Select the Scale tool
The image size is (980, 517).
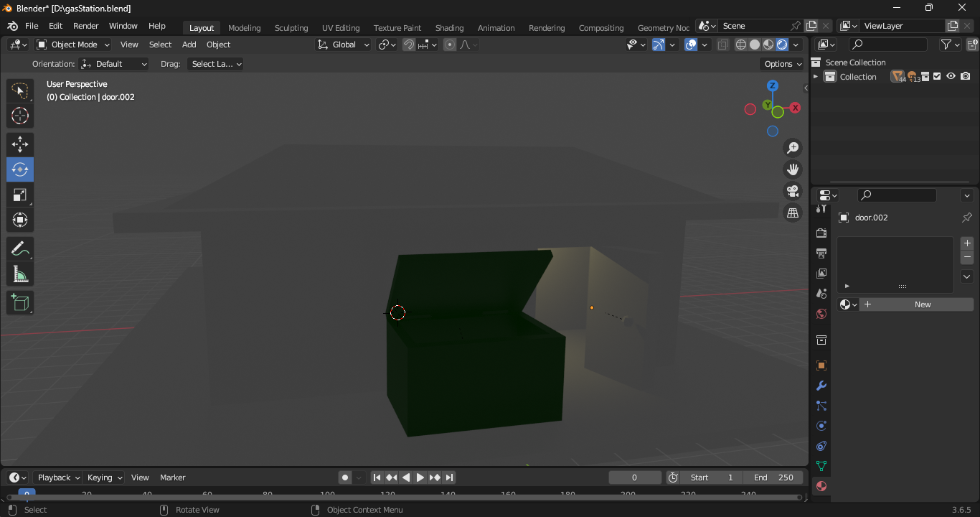coord(20,195)
